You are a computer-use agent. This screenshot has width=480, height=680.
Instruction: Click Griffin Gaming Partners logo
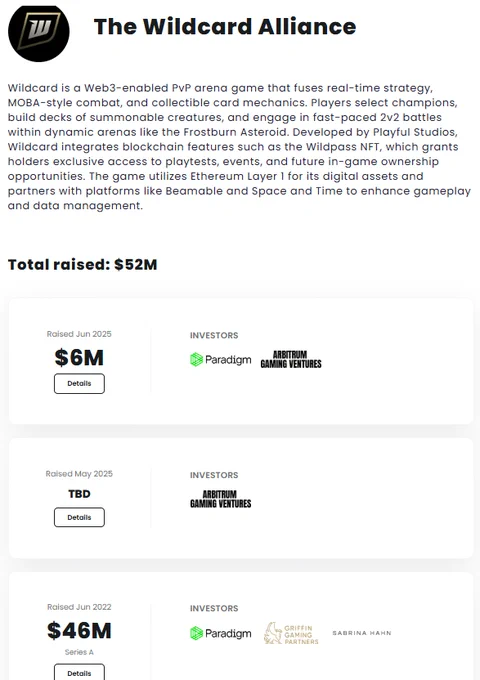pyautogui.click(x=291, y=634)
